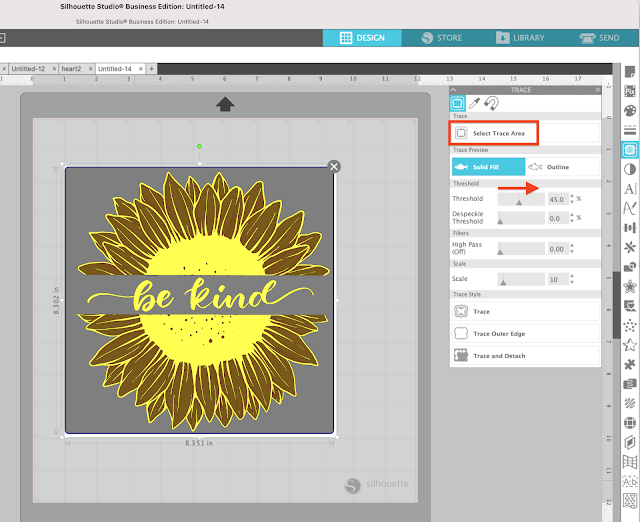Viewport: 640px width, 522px height.
Task: Open the Image Effects half-circle icon
Action: [630, 169]
